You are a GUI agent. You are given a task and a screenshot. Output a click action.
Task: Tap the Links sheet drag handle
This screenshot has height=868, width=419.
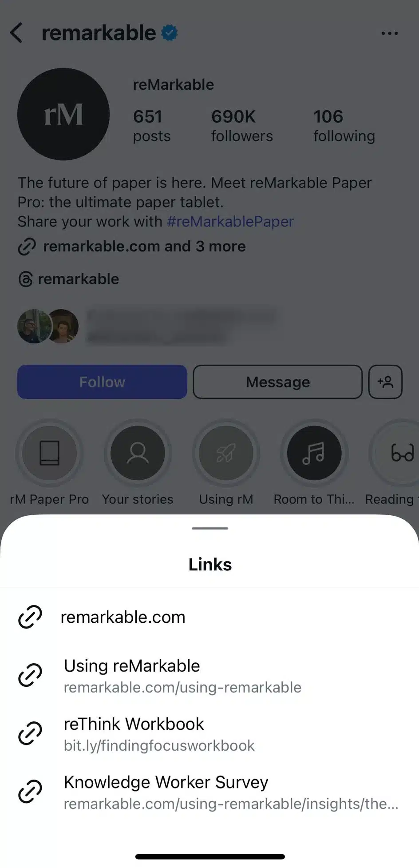tap(210, 528)
